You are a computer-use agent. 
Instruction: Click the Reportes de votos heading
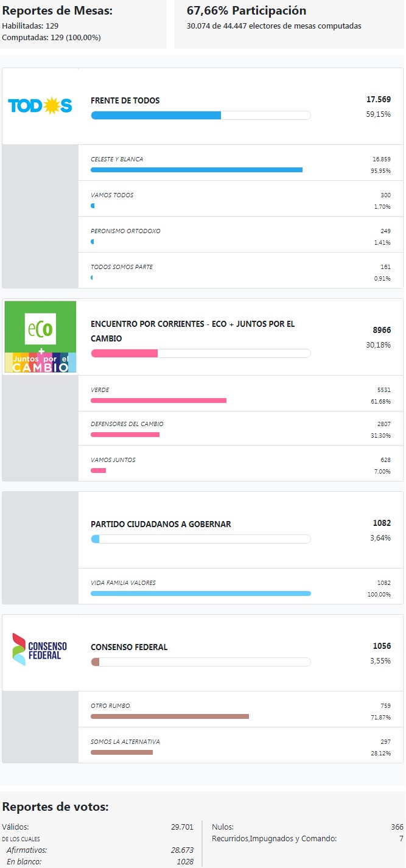coord(55,807)
